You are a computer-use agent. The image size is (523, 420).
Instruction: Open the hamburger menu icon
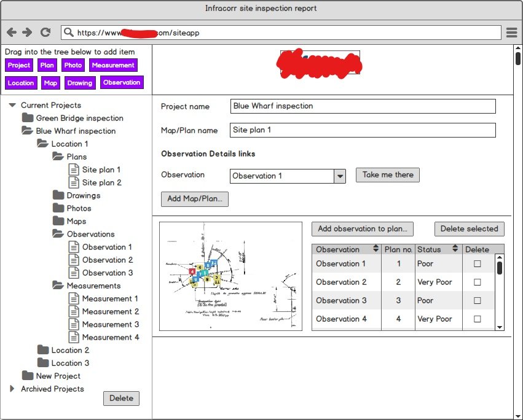coord(512,33)
